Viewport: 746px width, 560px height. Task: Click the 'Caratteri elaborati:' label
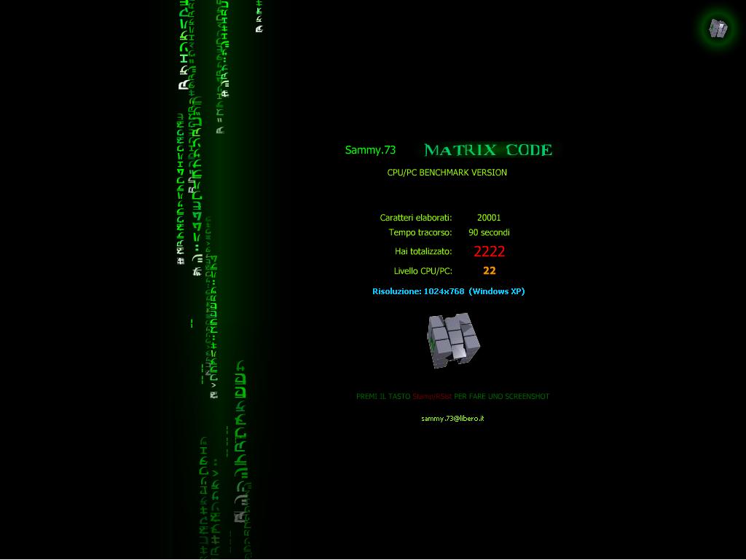point(416,218)
